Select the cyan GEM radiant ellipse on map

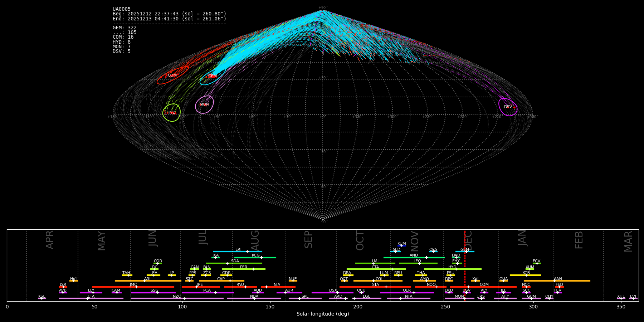[x=213, y=76]
